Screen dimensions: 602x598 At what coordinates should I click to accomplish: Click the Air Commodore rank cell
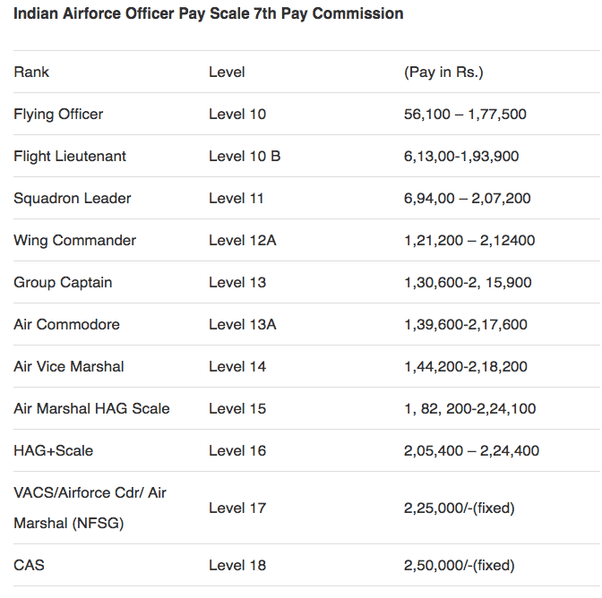[x=66, y=324]
